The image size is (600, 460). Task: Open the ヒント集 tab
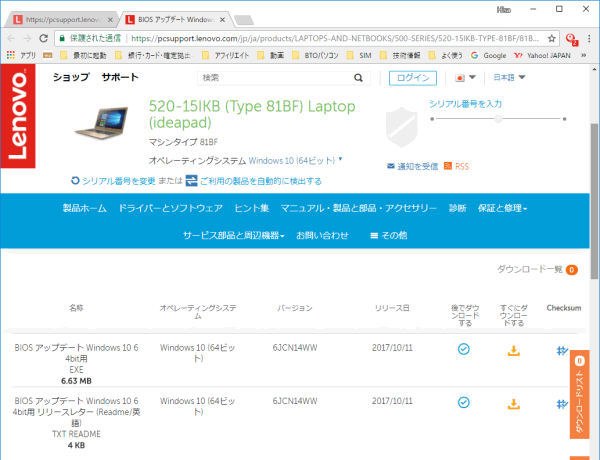(252, 208)
